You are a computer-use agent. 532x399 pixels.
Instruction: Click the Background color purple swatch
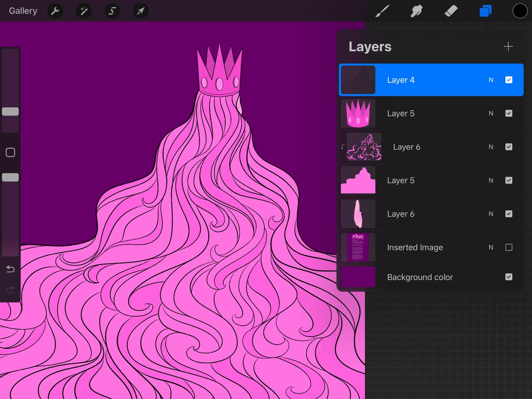(x=358, y=277)
